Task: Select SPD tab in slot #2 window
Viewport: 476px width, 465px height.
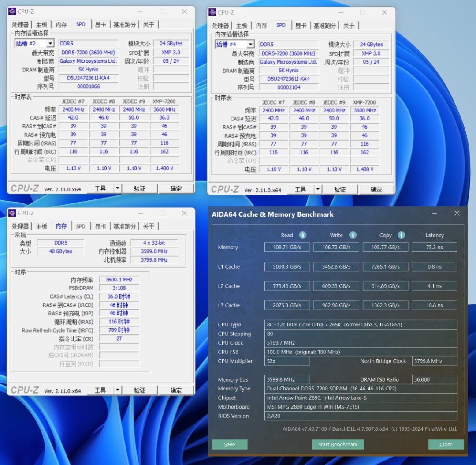Action: click(81, 24)
